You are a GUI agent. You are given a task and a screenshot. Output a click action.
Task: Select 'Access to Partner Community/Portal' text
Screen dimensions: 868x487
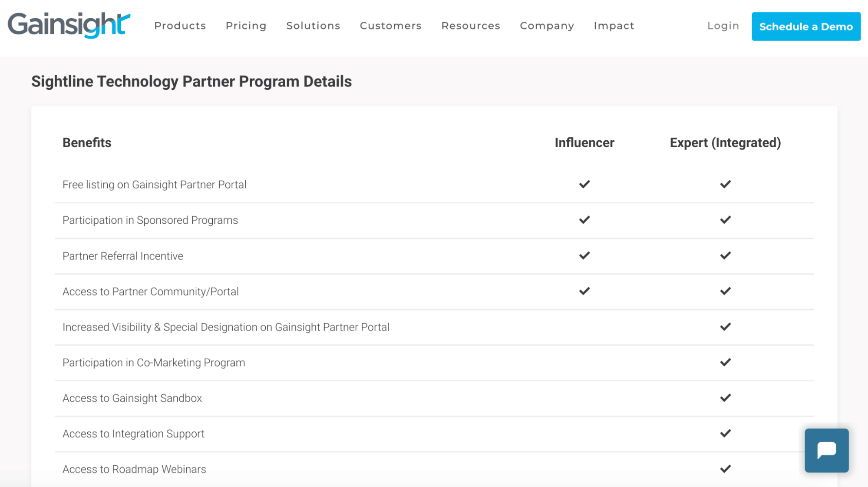coord(151,292)
